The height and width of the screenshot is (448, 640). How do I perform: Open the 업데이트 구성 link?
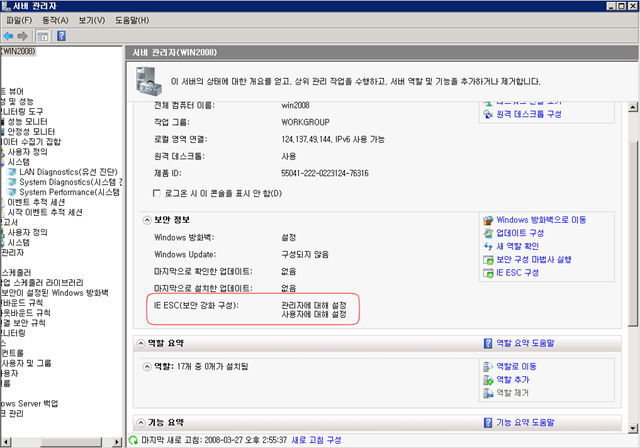(x=520, y=233)
